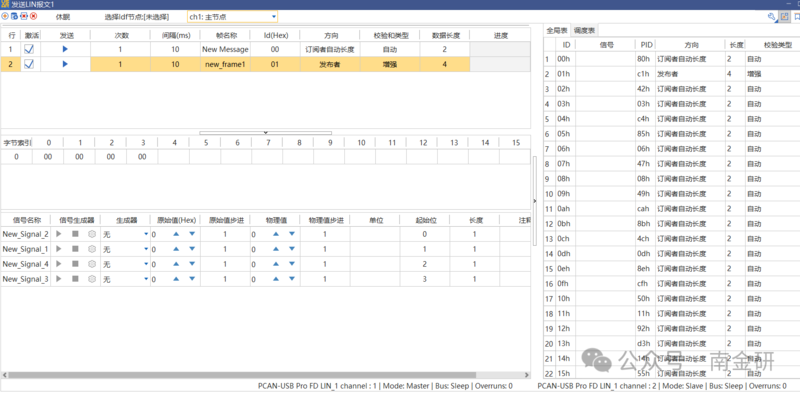Open generator settings hexagon for New_Signal_2
Image resolution: width=800 pixels, height=393 pixels.
(x=92, y=234)
